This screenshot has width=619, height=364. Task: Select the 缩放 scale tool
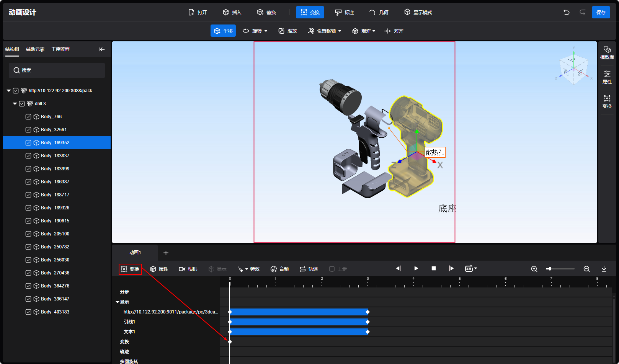click(x=287, y=31)
